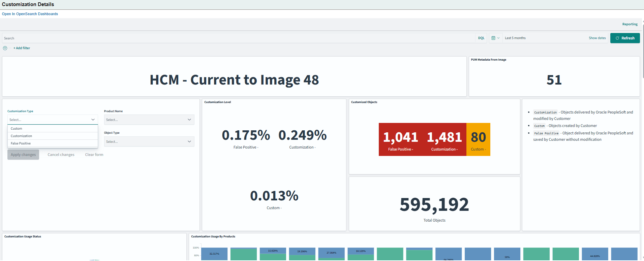Click the 44.828% chart bar segment

click(x=595, y=254)
